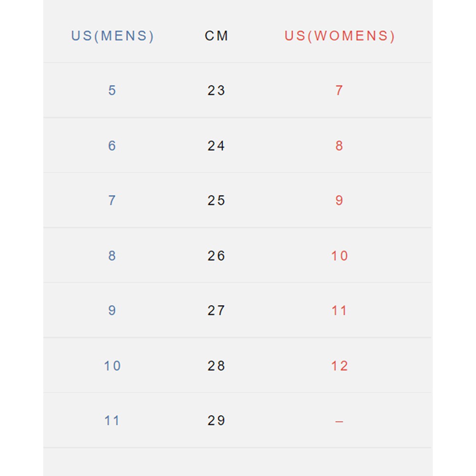This screenshot has height=476, width=476.
Task: Pick women's size 7 in red
Action: coord(339,90)
